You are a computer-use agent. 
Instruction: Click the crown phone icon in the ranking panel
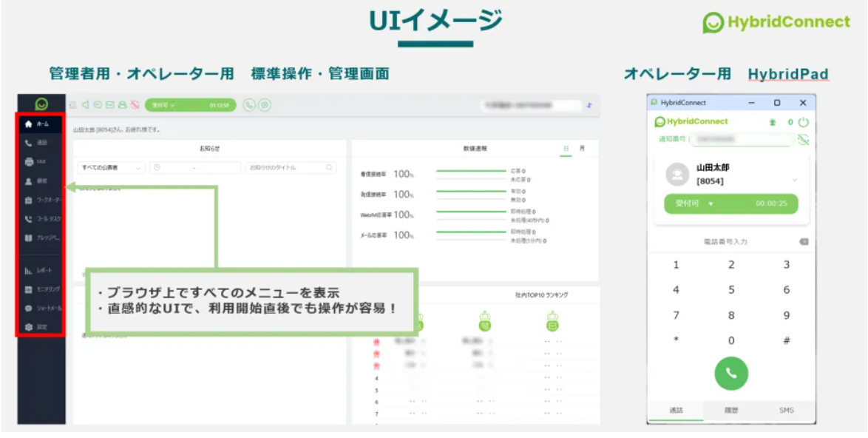pos(485,323)
